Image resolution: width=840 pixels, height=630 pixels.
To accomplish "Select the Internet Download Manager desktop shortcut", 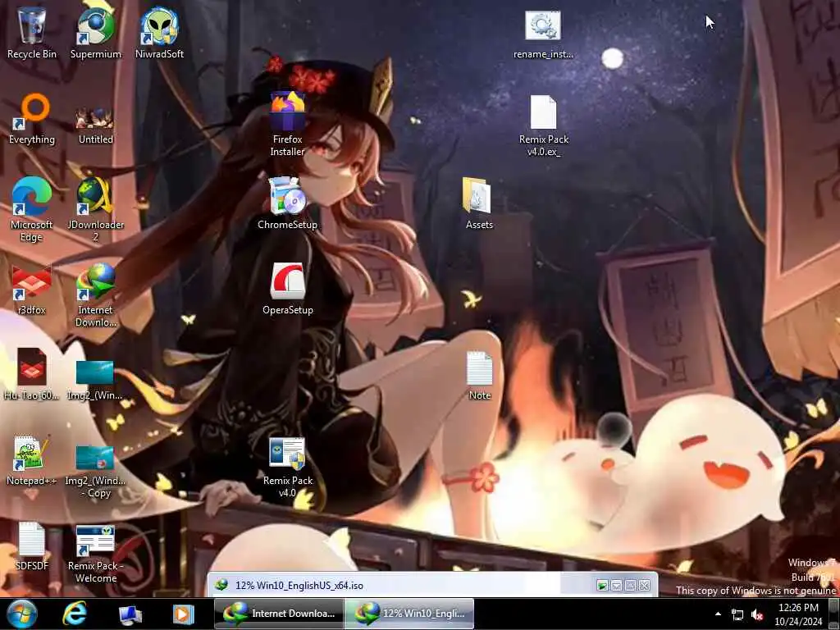I will (x=96, y=295).
